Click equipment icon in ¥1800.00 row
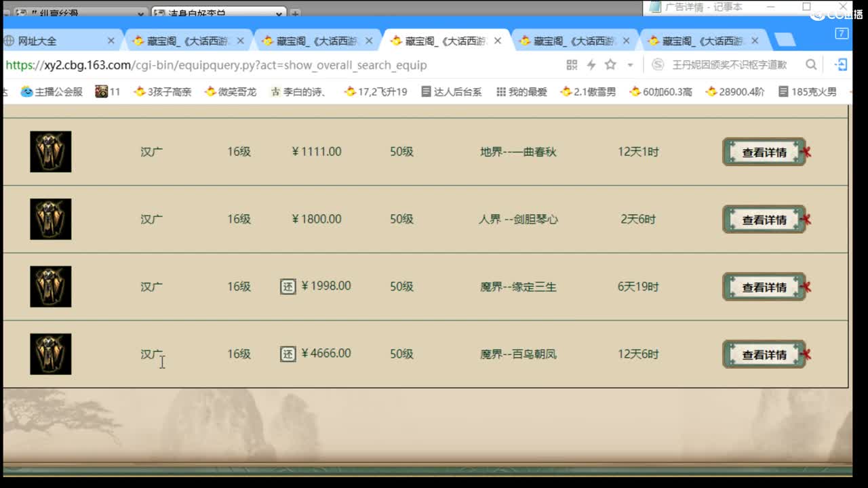The height and width of the screenshot is (488, 868). [50, 219]
